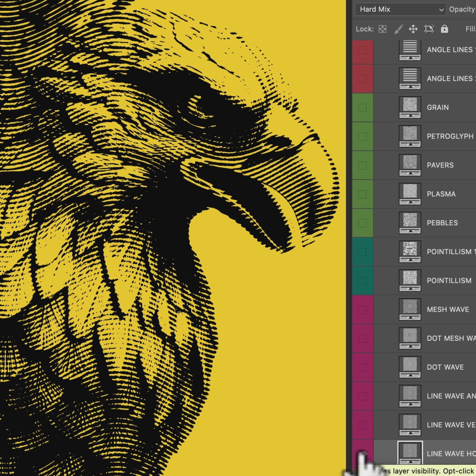This screenshot has width=476, height=476.
Task: Click the lock position move icon
Action: pyautogui.click(x=413, y=29)
